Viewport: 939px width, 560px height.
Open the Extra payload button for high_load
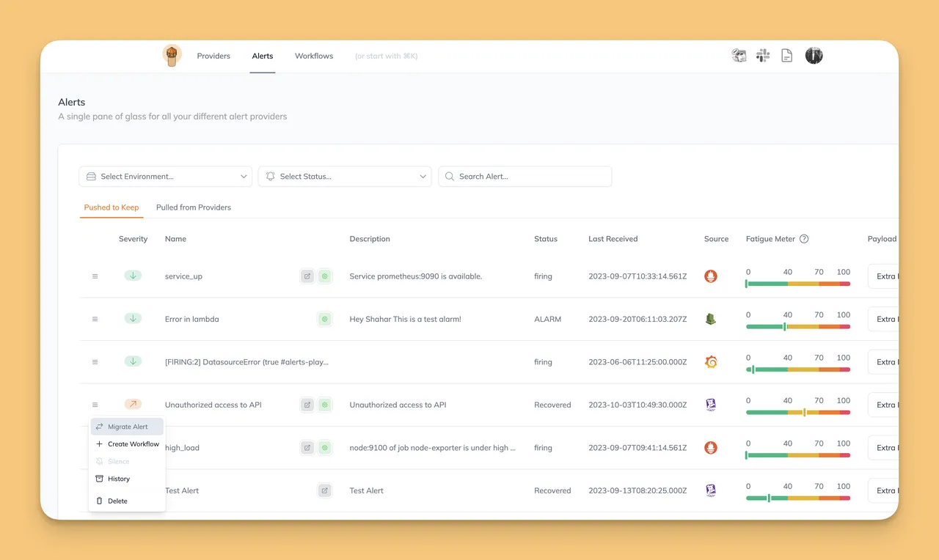point(883,447)
